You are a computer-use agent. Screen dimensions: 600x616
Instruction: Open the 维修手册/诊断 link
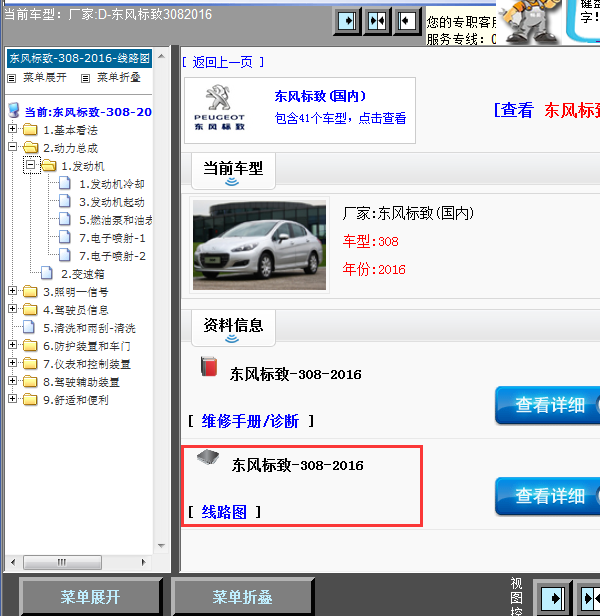250,421
